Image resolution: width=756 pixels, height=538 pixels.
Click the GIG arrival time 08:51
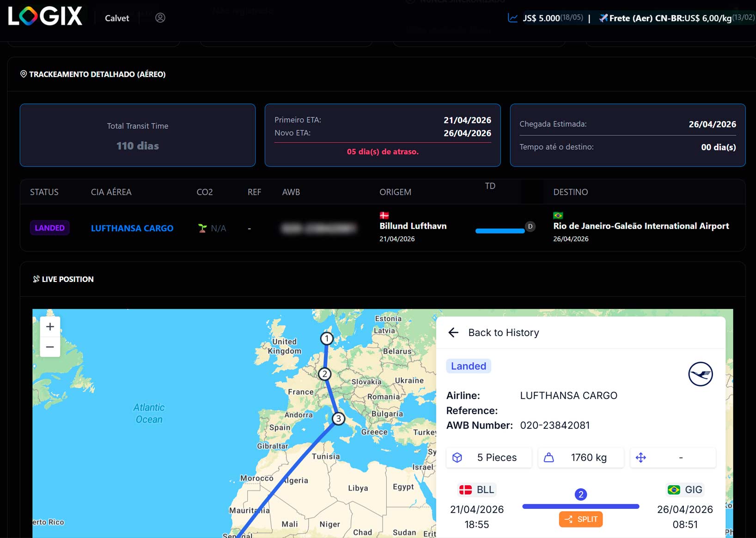685,525
